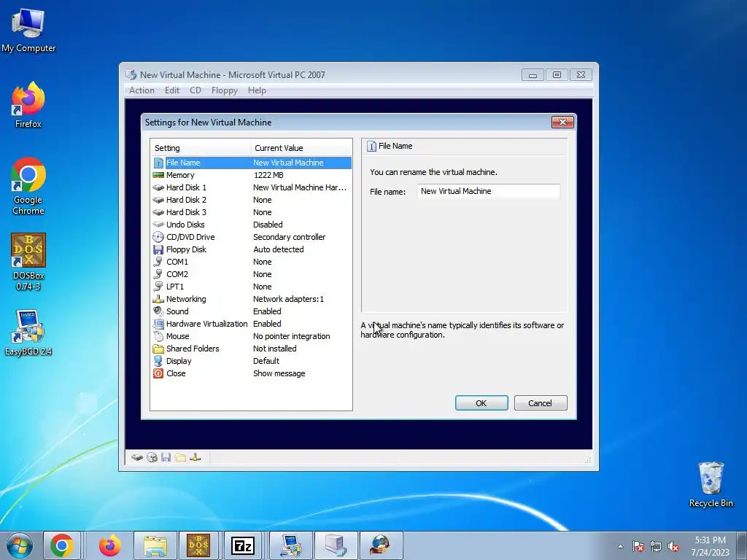Open the Edit menu
The height and width of the screenshot is (560, 747).
[172, 90]
